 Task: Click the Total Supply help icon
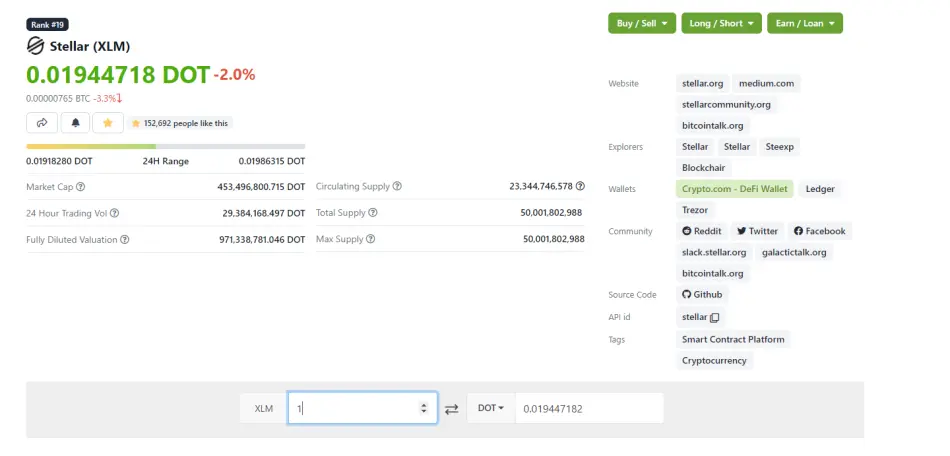click(x=373, y=213)
